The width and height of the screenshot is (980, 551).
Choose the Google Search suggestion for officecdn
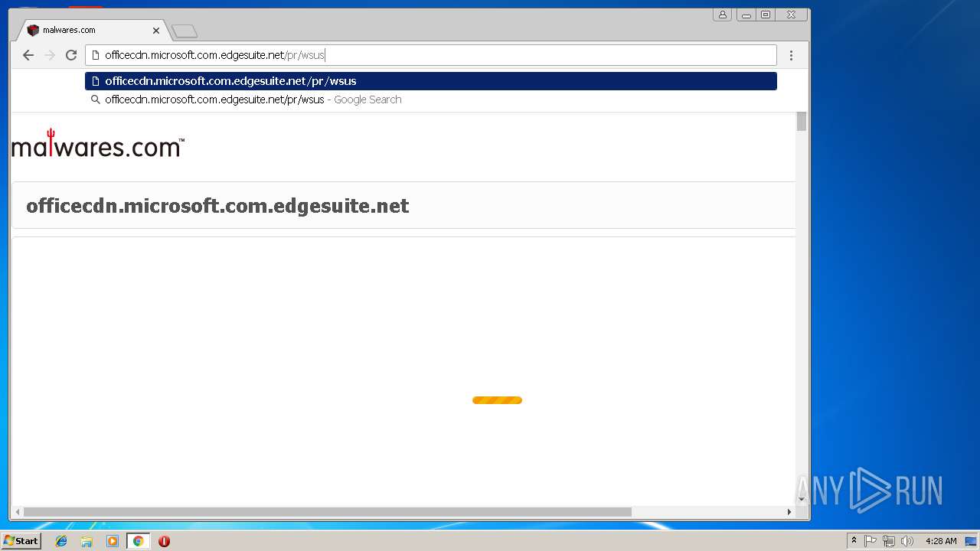tap(431, 99)
